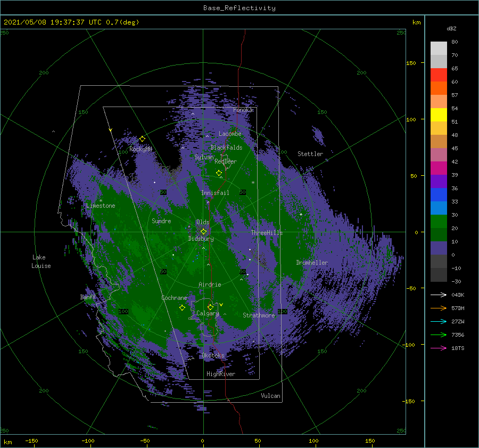Click the Limestone label
Viewport: 479px width, 448px height.
[101, 206]
